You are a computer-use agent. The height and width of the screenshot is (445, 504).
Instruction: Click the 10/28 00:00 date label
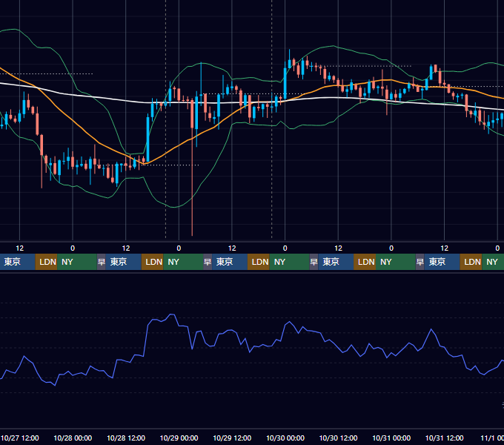tap(73, 438)
